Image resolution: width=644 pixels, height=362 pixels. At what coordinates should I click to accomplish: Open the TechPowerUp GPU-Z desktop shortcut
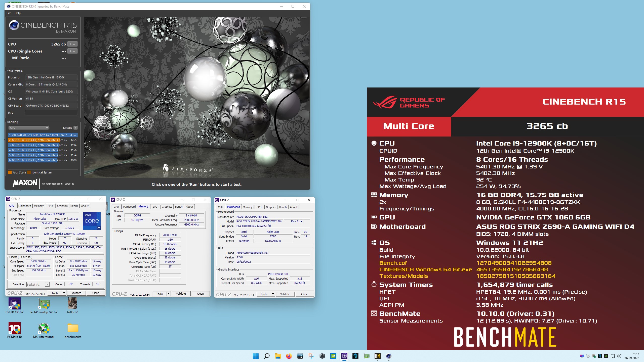click(44, 305)
